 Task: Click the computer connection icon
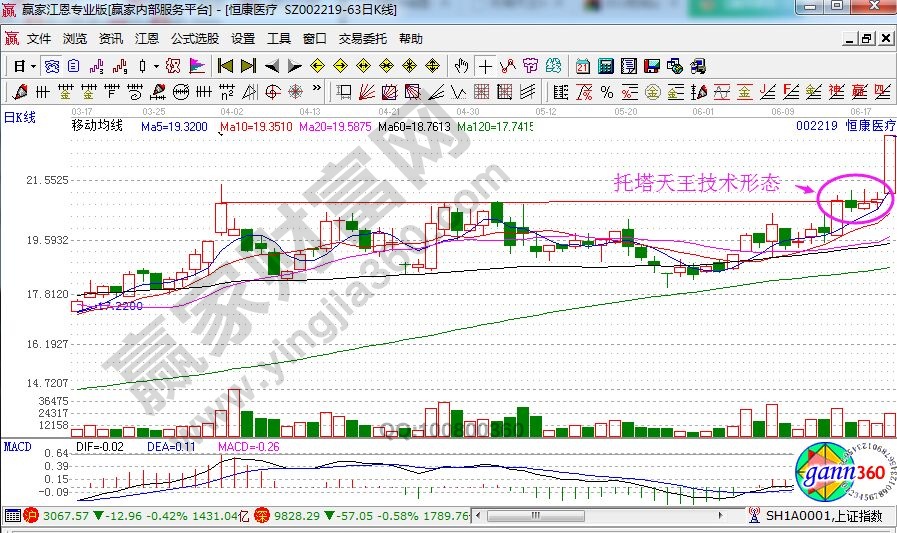698,66
